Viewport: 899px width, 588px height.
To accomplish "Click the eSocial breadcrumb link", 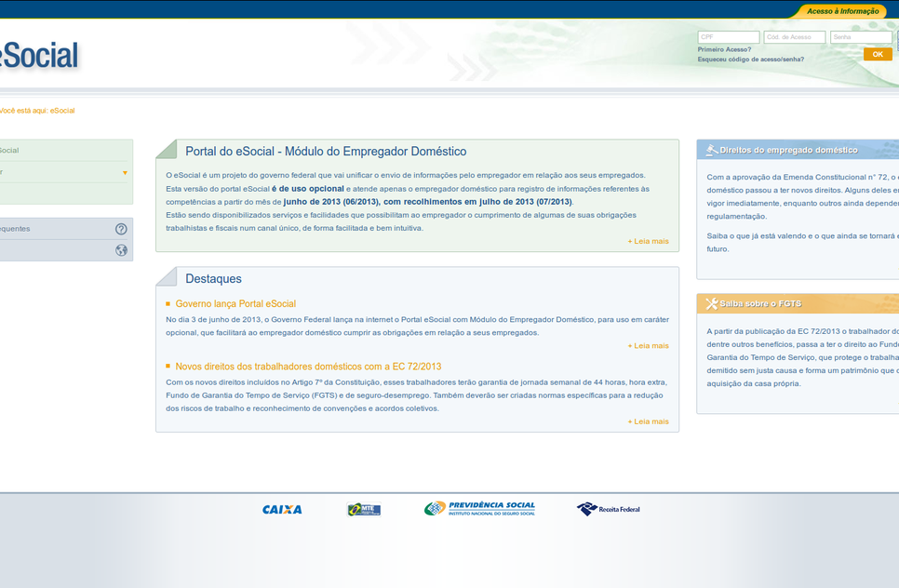I will point(62,111).
